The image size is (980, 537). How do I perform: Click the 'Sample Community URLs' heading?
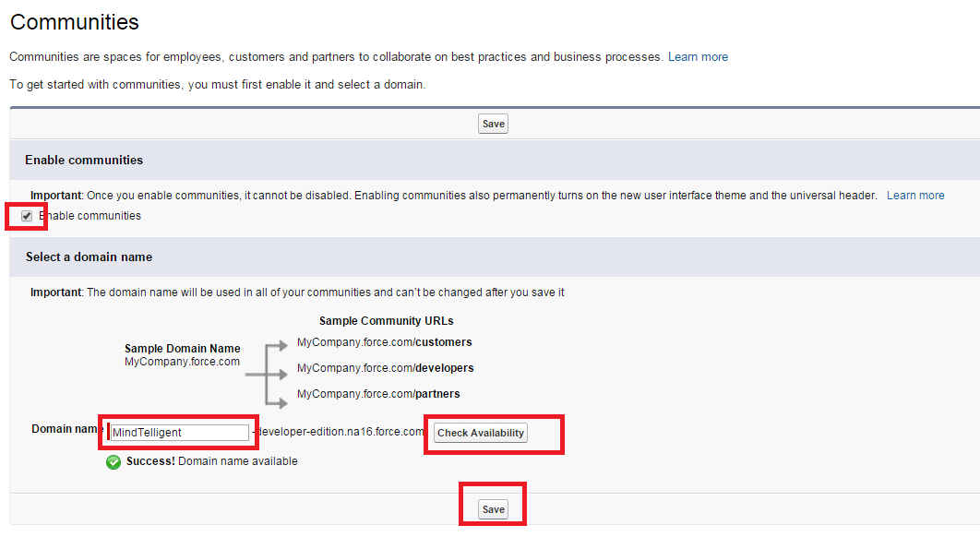tap(386, 321)
